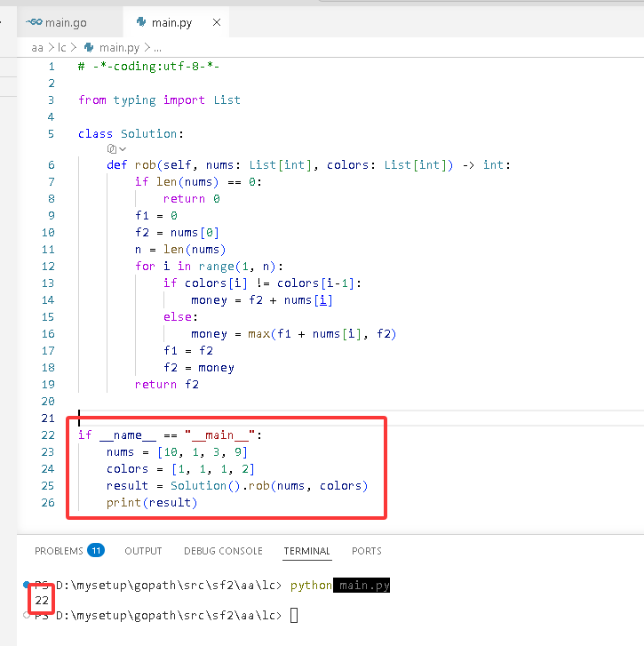Screen dimensions: 644x646
Task: Click 'result = Solution().rob(nums, colors)' line
Action: click(x=237, y=486)
